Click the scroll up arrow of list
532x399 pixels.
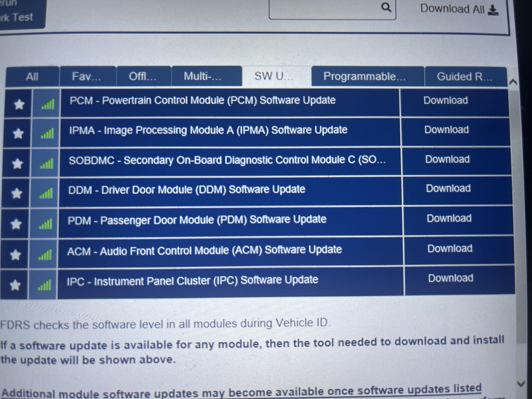(x=513, y=82)
